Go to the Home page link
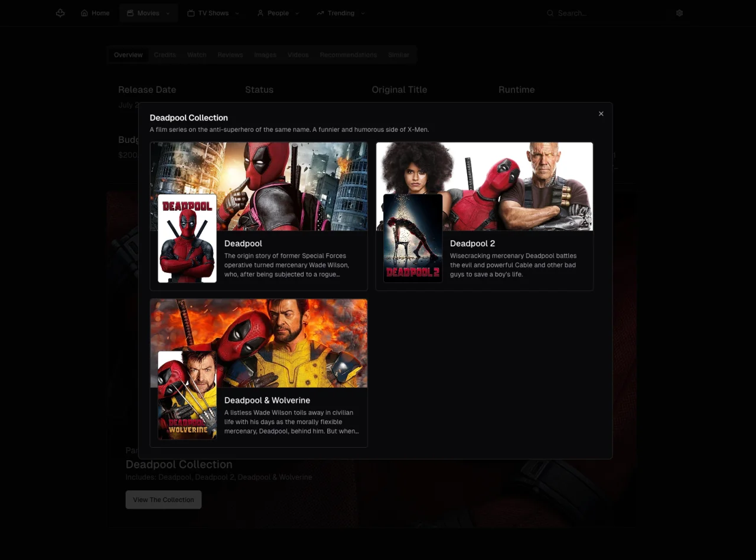The image size is (756, 560). point(95,13)
